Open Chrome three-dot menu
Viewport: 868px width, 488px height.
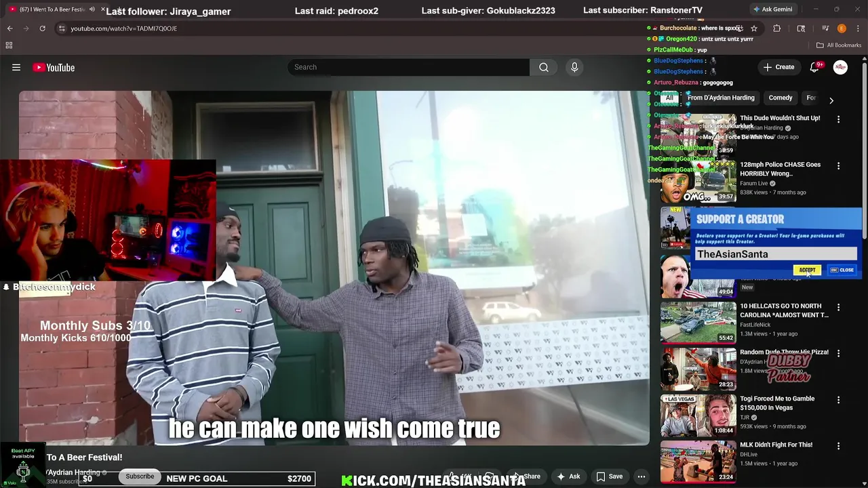pyautogui.click(x=857, y=28)
